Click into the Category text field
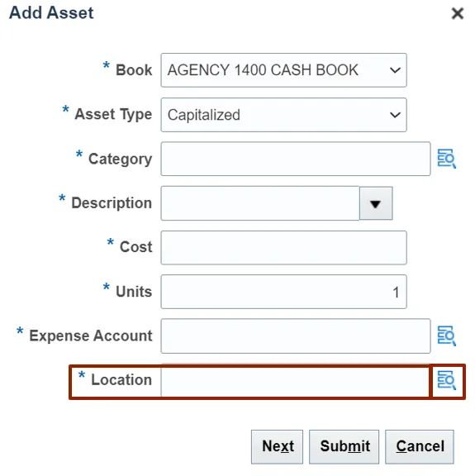 click(296, 159)
